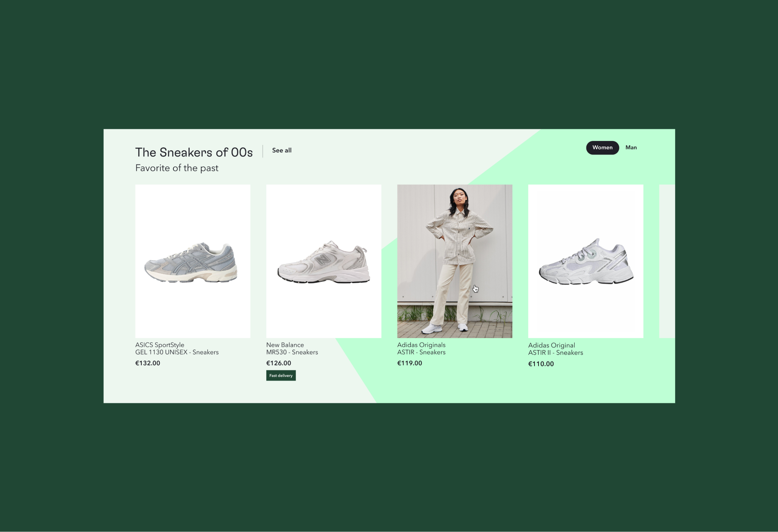Viewport: 778px width, 532px height.
Task: Click the GEL 1130 UNISEX - Sneakers text
Action: point(177,352)
